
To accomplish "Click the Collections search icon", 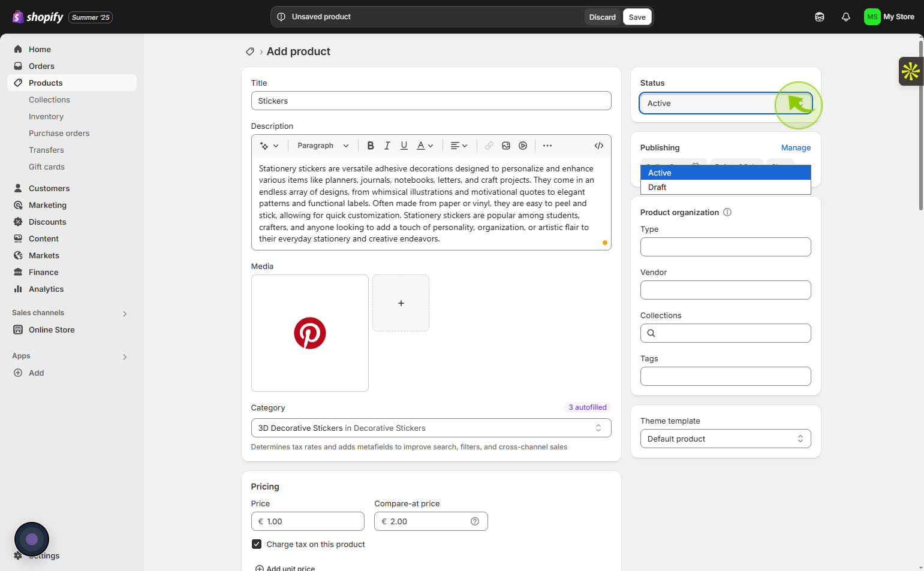I will point(651,333).
